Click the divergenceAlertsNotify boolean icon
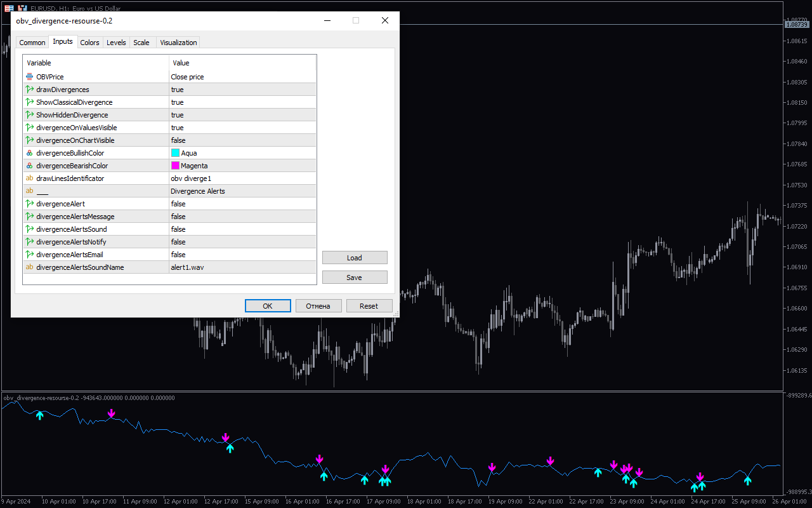The height and width of the screenshot is (508, 812). [29, 242]
